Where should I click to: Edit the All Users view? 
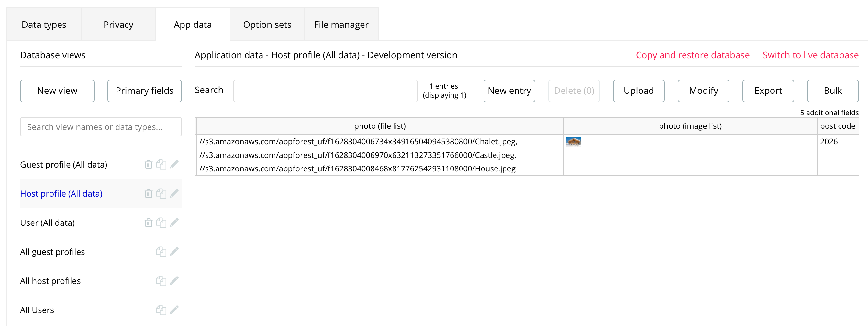(x=174, y=310)
